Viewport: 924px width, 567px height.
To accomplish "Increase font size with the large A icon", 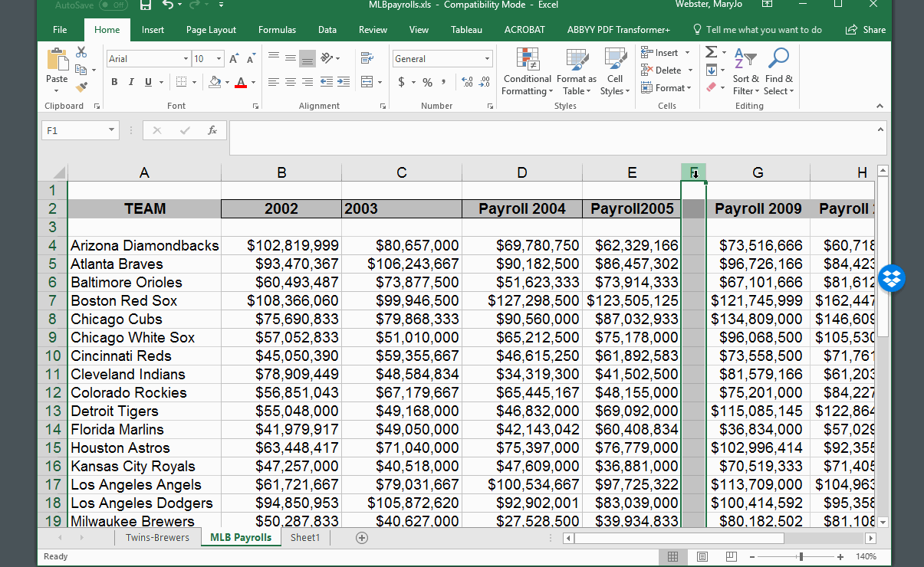I will click(x=234, y=59).
